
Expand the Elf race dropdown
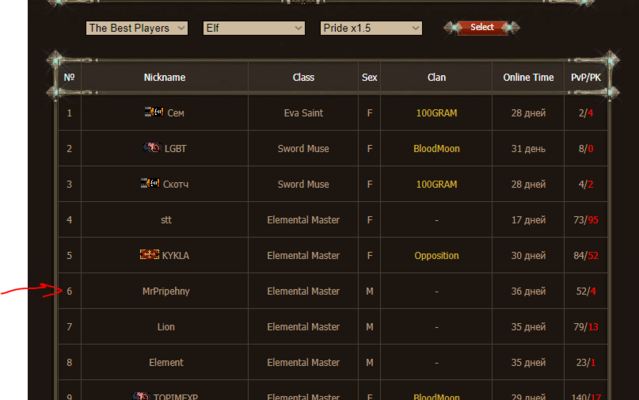(254, 28)
